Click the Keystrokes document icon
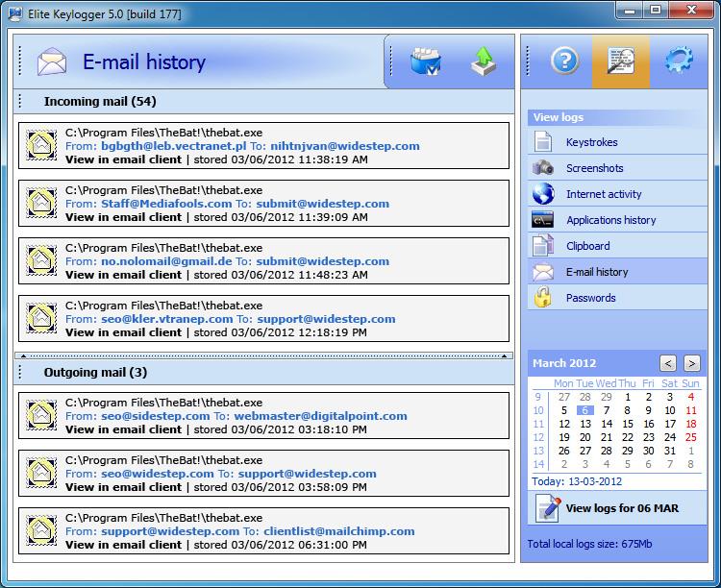Viewport: 721px width, 588px height. coord(543,142)
